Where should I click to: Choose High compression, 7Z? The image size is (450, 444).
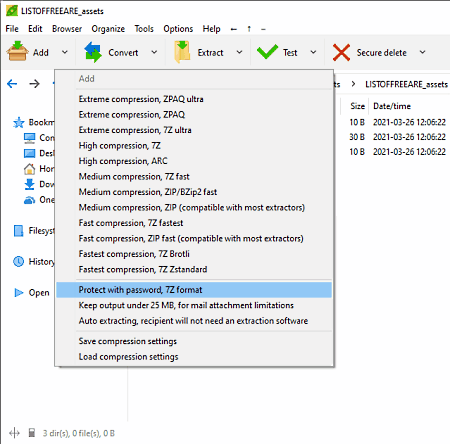[x=194, y=146]
